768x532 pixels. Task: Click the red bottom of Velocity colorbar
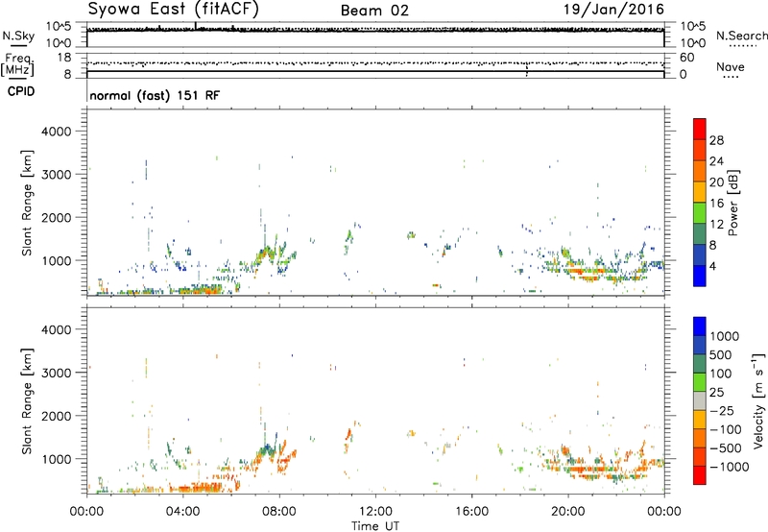point(700,475)
